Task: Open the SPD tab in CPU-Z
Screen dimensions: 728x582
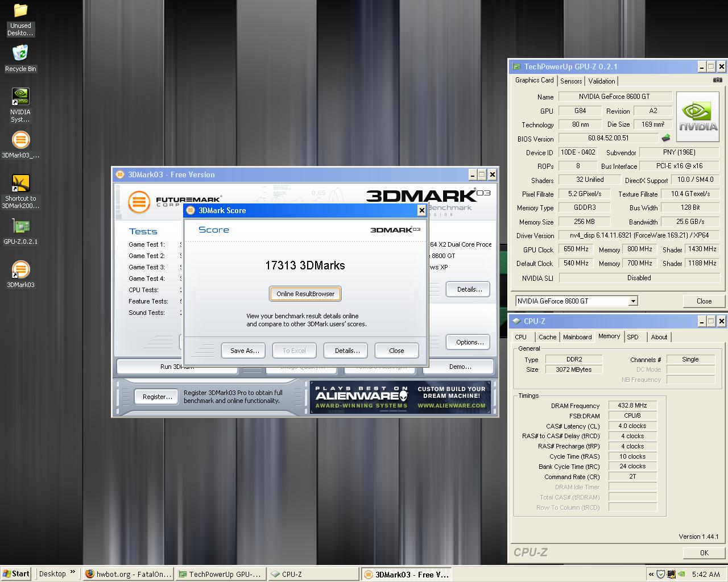Action: pos(632,337)
